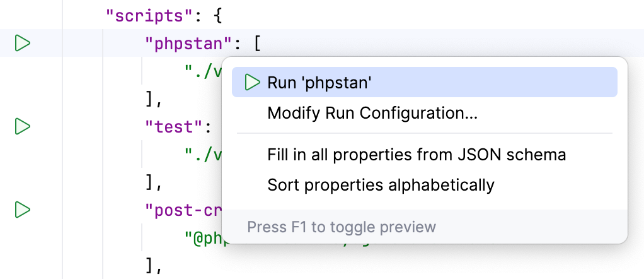Select Sort properties alphabetically
The width and height of the screenshot is (644, 279).
[x=381, y=185]
